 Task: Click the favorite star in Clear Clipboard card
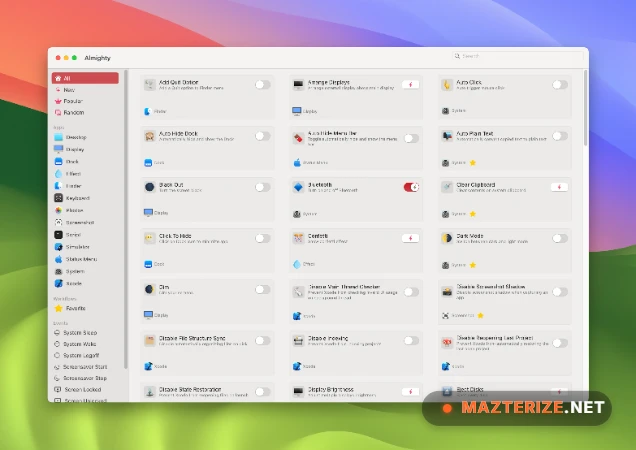473,214
